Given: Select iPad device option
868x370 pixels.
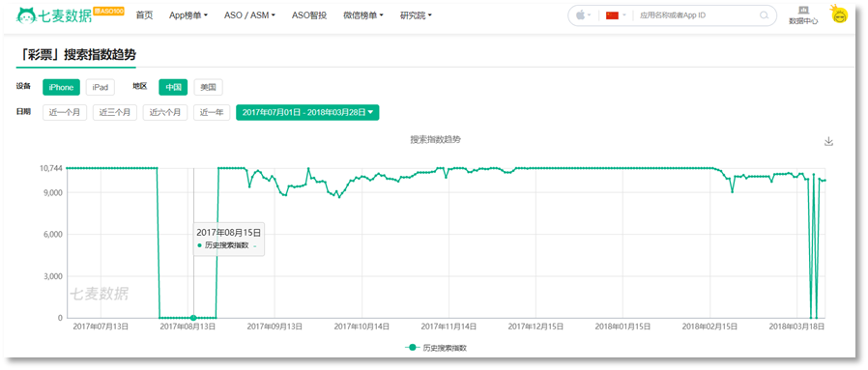Looking at the screenshot, I should tap(101, 87).
